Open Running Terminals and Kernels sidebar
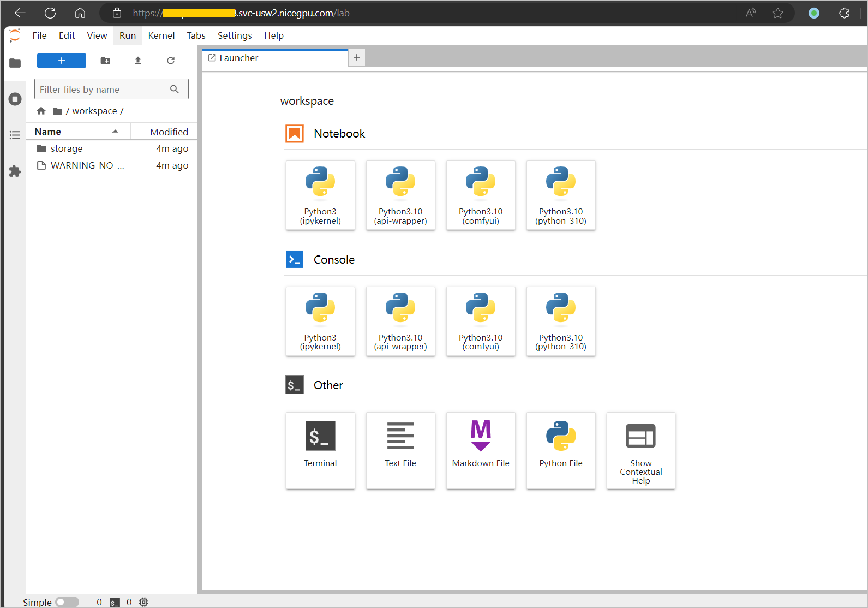This screenshot has height=608, width=868. click(15, 99)
